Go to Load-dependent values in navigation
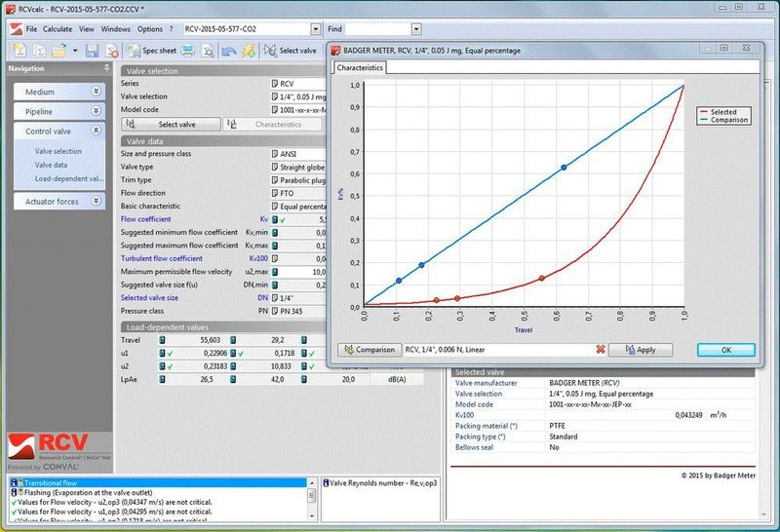 point(69,178)
